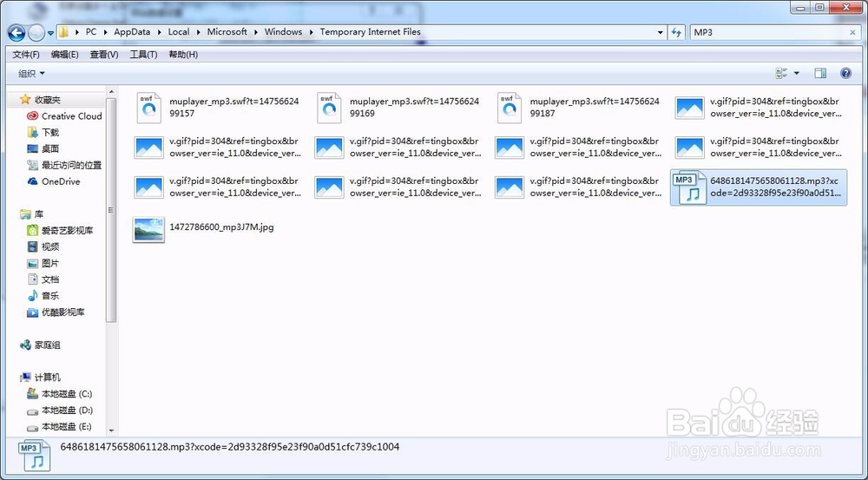The image size is (868, 480).
Task: Open the 工具(T) menu
Action: (143, 55)
